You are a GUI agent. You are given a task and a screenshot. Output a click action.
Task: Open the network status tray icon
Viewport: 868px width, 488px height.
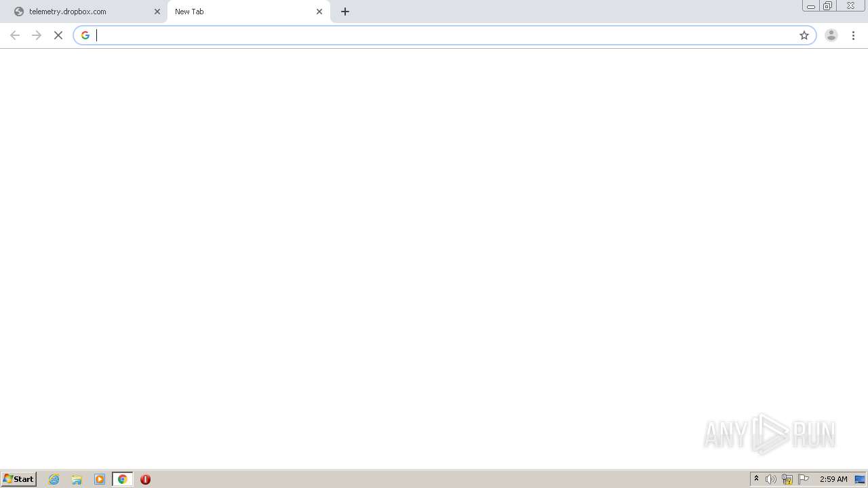pos(787,479)
